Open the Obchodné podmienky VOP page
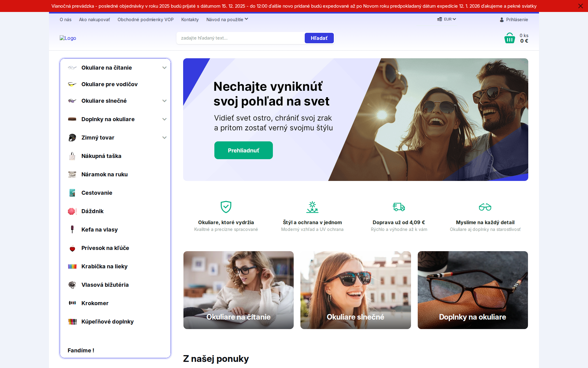The width and height of the screenshot is (588, 368). pyautogui.click(x=145, y=19)
